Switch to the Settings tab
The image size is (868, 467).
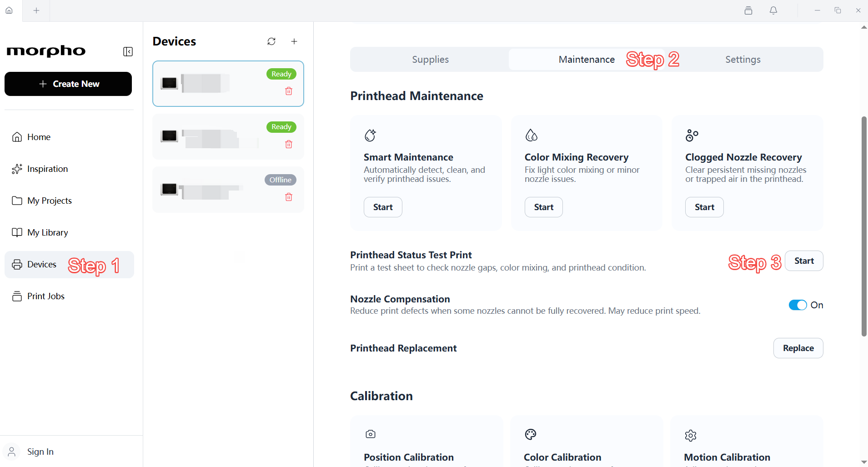[743, 60]
